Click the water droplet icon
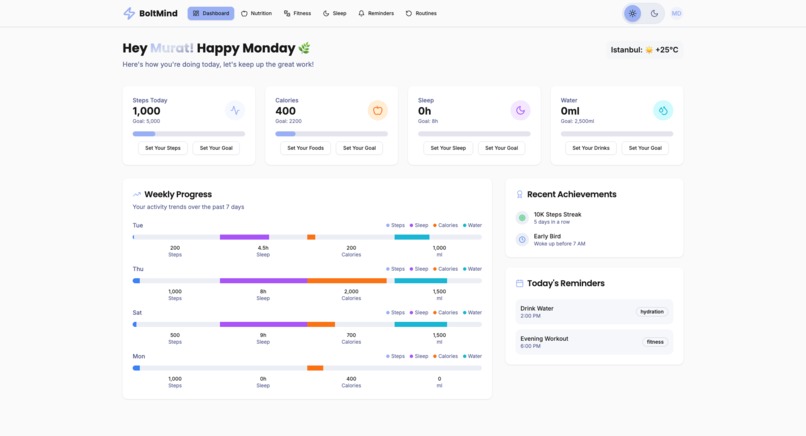Viewport: 806px width, 436px height. [663, 110]
